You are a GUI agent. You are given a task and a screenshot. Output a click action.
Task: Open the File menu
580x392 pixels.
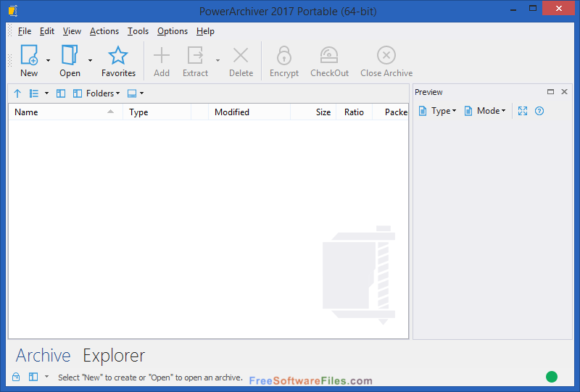click(x=25, y=31)
